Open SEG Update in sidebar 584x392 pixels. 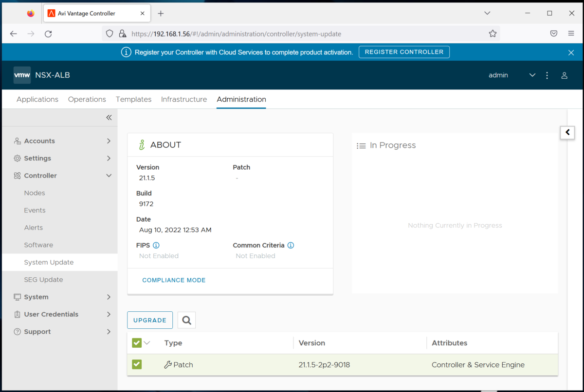tap(43, 280)
